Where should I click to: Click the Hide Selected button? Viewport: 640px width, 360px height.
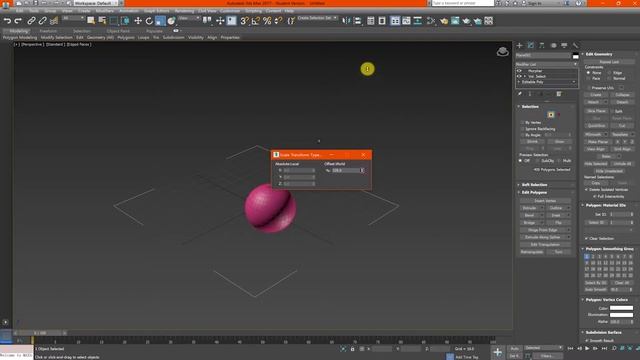coord(596,164)
